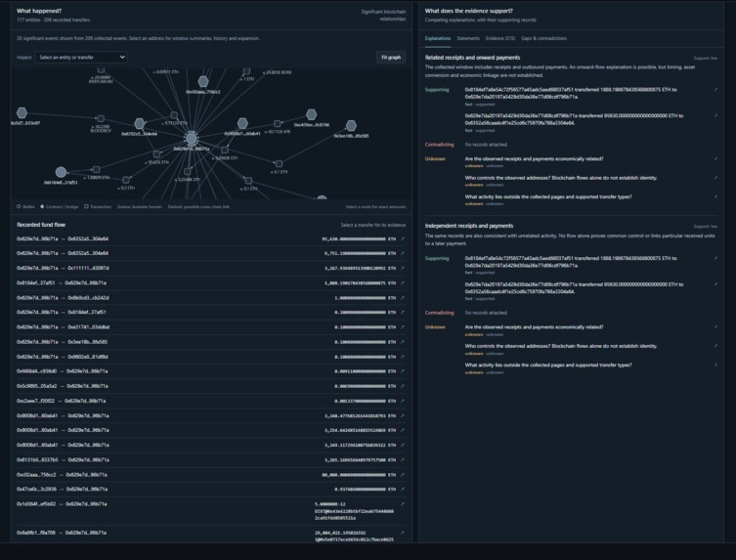Open evidence arrow for the 95,630 ETH transfer
The image size is (736, 560).
403,238
